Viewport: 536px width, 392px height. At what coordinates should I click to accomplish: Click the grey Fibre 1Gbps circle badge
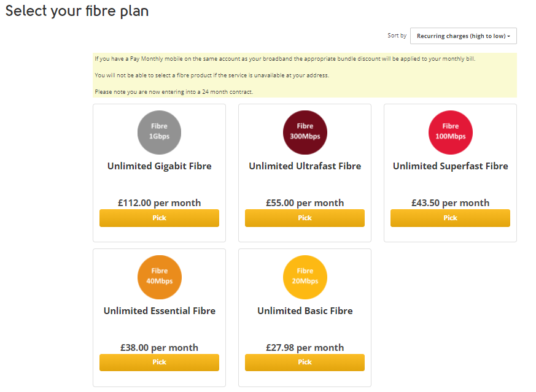click(159, 132)
